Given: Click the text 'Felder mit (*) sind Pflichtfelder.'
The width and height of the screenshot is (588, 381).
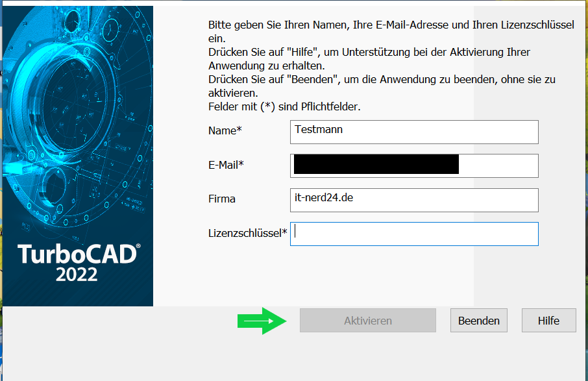Looking at the screenshot, I should (284, 106).
